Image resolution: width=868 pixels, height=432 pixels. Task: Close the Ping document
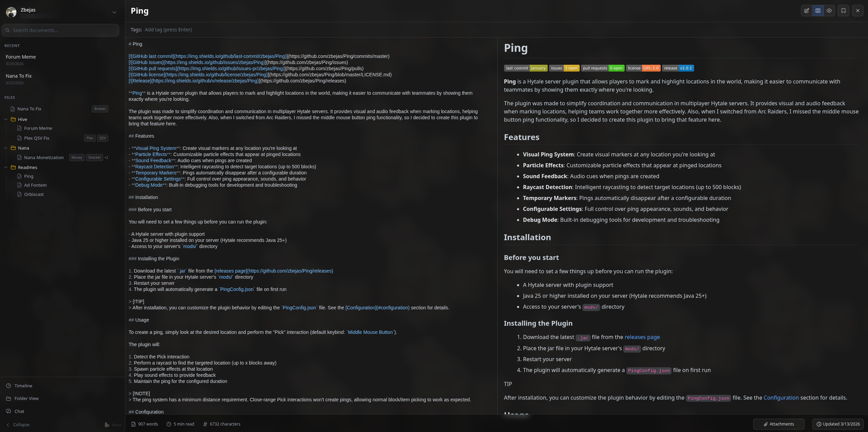(x=858, y=11)
